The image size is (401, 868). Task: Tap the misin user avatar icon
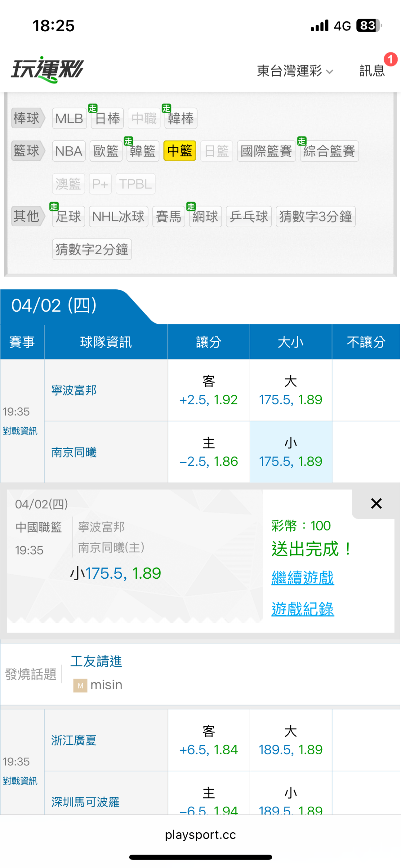[80, 685]
